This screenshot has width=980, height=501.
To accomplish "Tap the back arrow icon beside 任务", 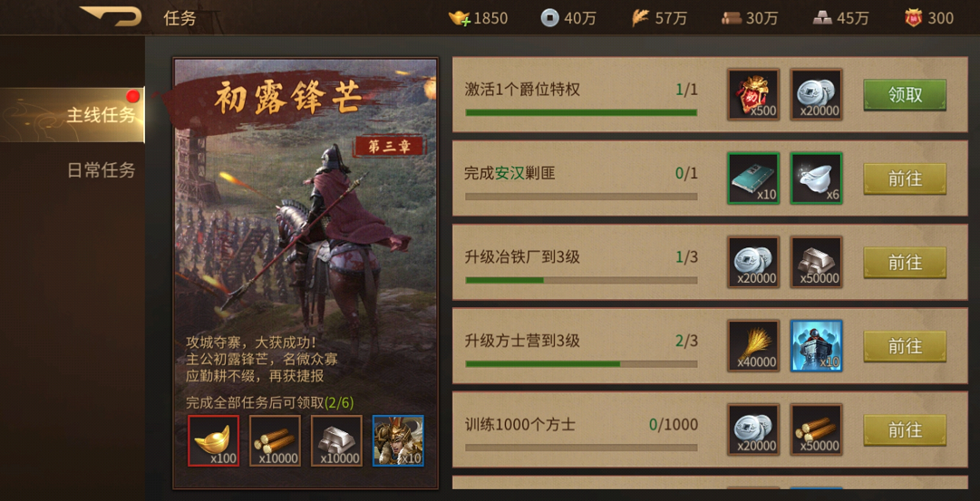I will (111, 16).
